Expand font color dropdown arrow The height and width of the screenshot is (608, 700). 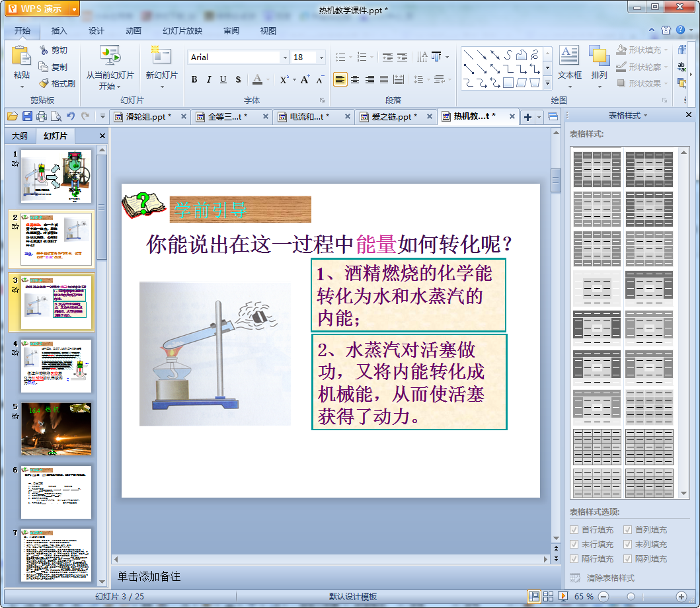click(268, 80)
